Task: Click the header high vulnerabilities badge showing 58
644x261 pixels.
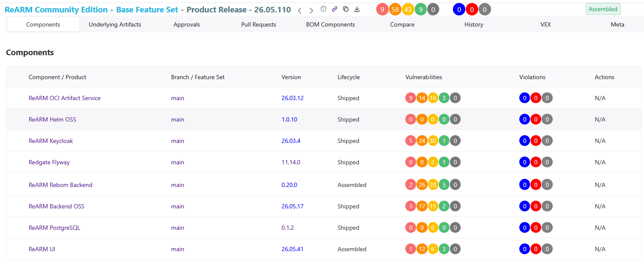Action: tap(395, 9)
